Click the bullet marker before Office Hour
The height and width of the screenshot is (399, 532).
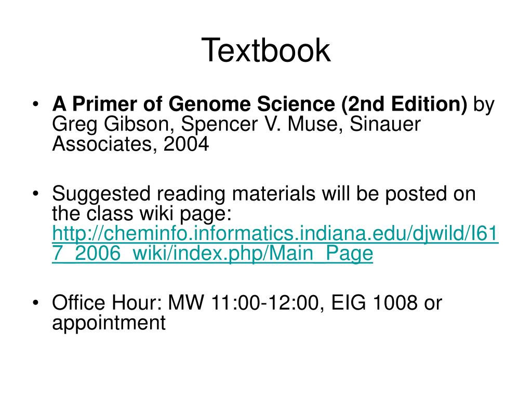[36, 302]
